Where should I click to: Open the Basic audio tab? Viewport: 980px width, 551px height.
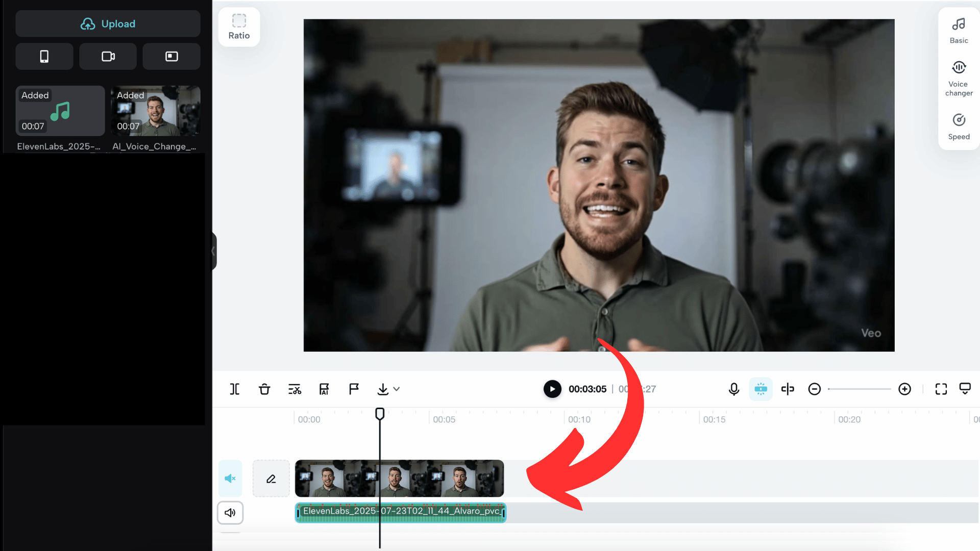coord(959,31)
